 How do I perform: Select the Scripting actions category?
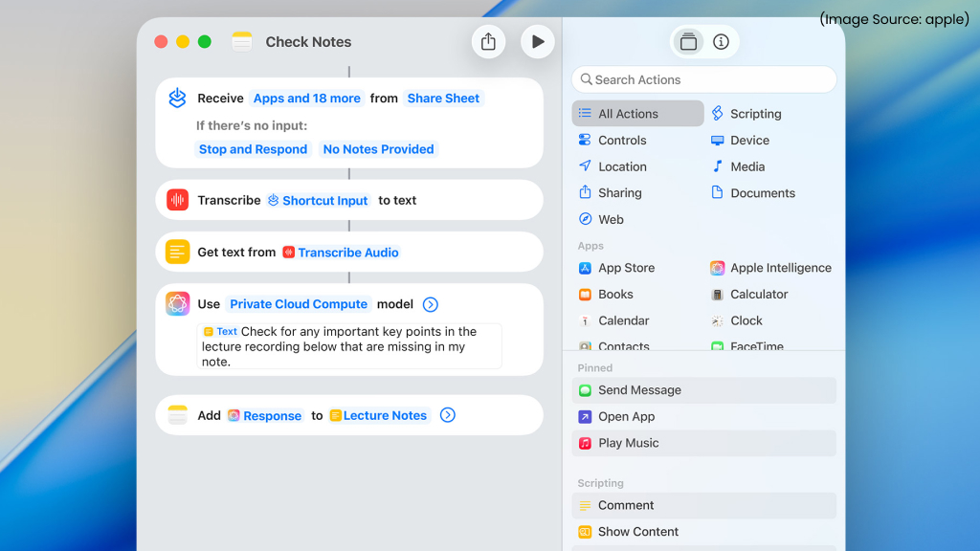755,113
